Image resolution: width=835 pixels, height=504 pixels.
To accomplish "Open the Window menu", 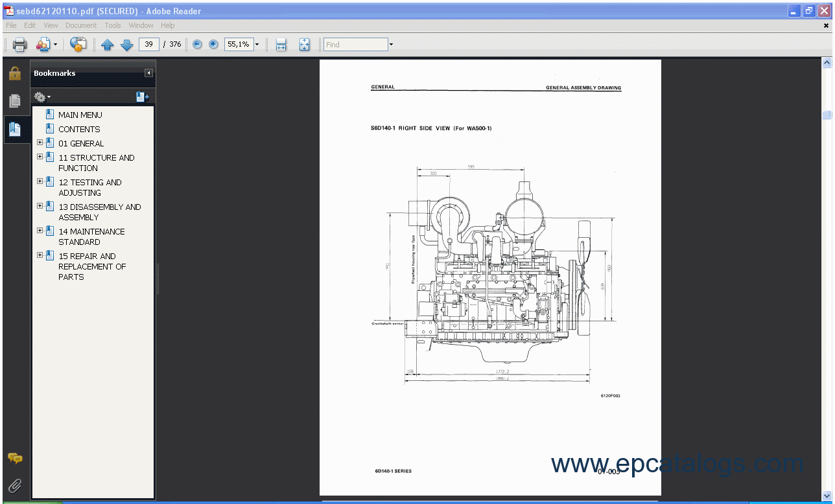I will (x=141, y=25).
